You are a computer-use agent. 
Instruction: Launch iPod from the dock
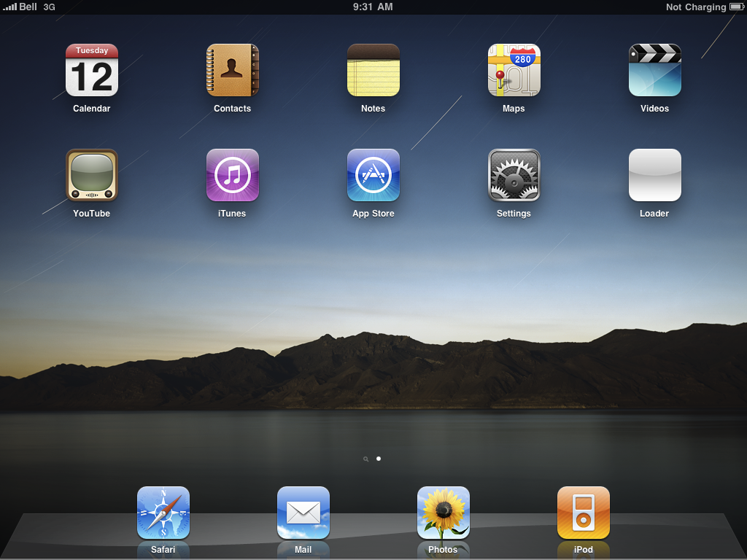click(x=584, y=513)
